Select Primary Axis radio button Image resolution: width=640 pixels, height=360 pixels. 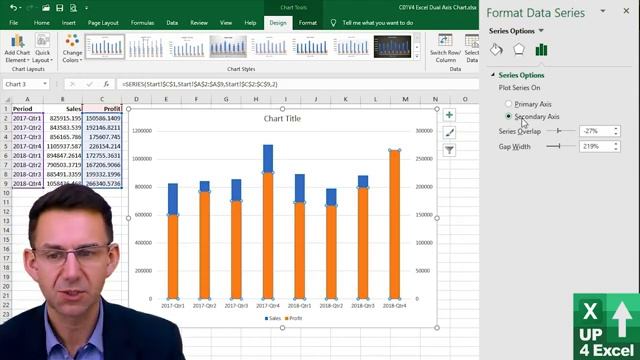click(x=508, y=104)
